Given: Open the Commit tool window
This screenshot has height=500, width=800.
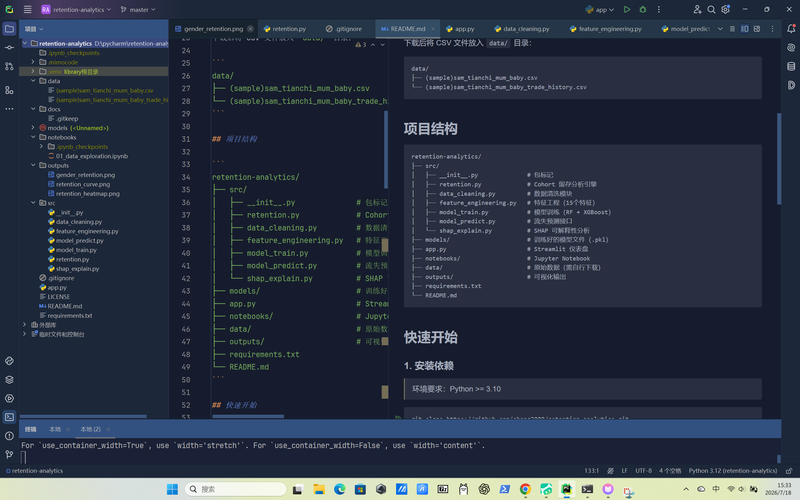Looking at the screenshot, I should pyautogui.click(x=9, y=47).
